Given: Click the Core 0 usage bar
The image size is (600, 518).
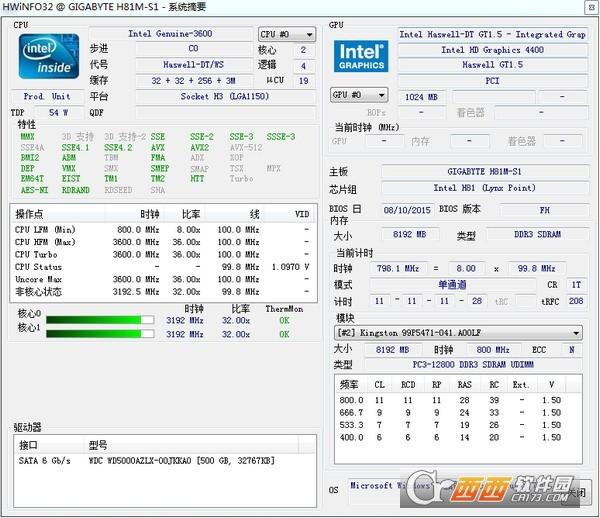Looking at the screenshot, I should pyautogui.click(x=100, y=320).
